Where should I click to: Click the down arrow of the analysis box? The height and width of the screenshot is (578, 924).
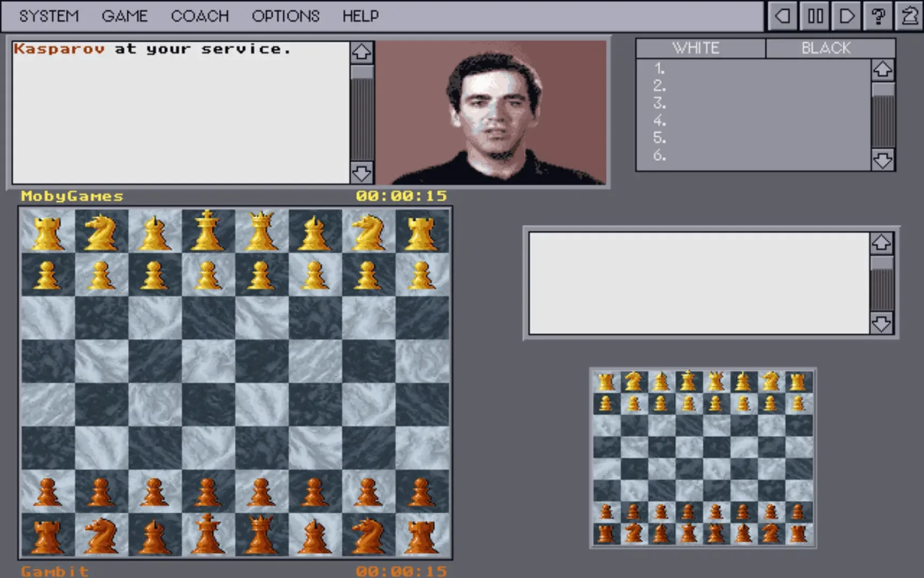coord(881,324)
